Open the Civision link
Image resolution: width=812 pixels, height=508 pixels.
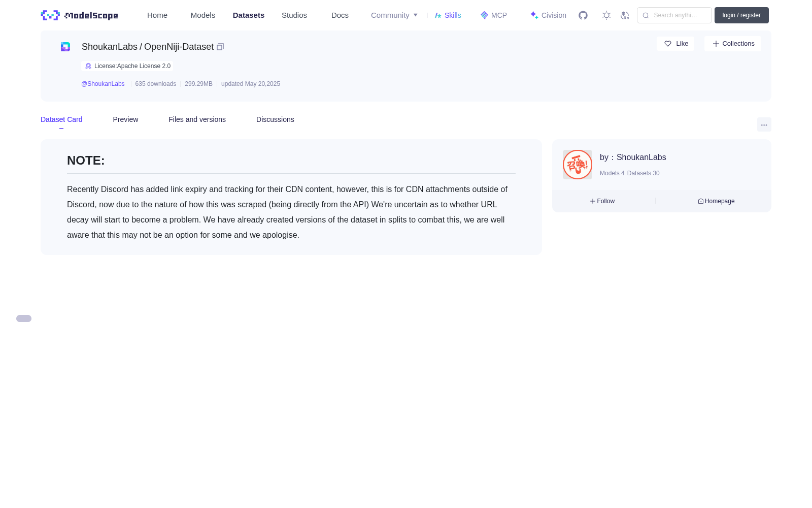coord(548,15)
